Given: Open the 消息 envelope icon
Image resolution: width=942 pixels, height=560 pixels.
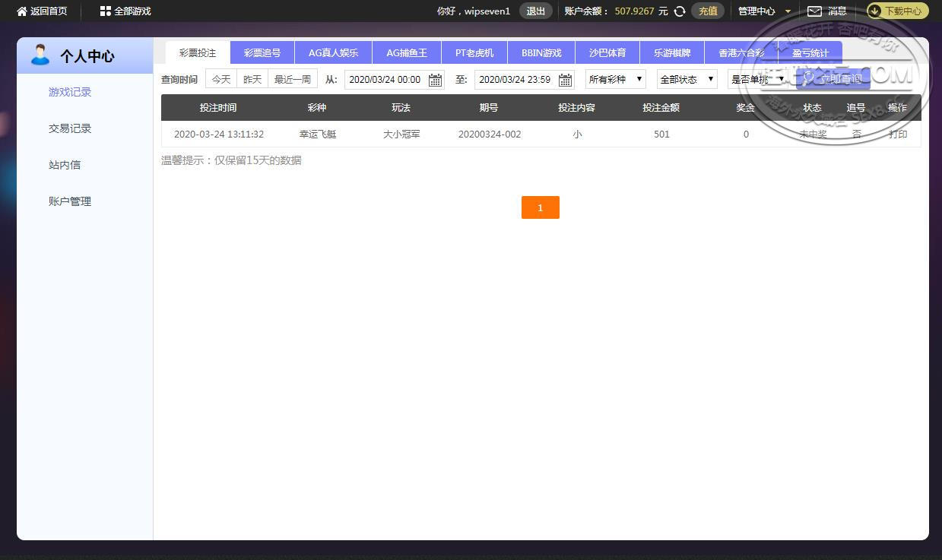Looking at the screenshot, I should click(x=814, y=11).
